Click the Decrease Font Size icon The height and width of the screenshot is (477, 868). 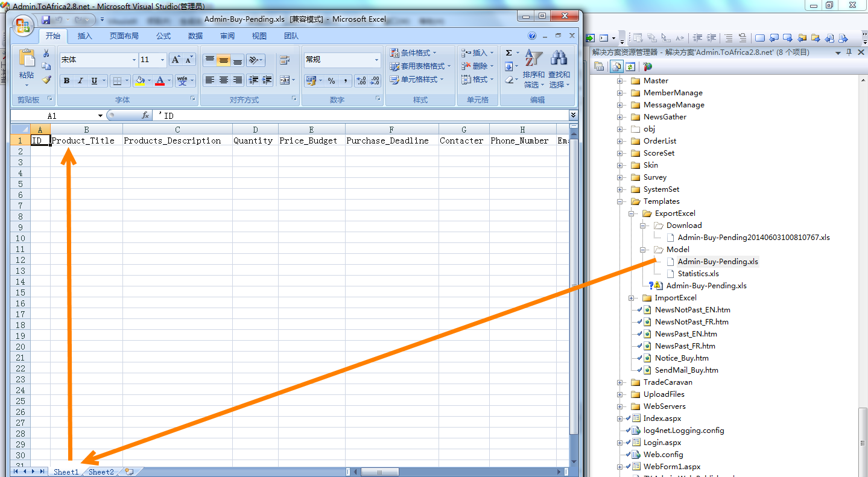pos(189,60)
